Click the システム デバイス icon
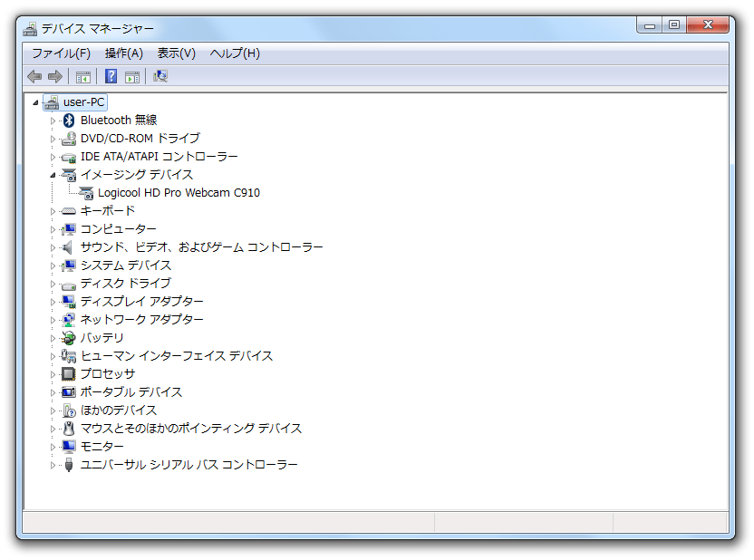Image resolution: width=754 pixels, height=560 pixels. pos(69,266)
